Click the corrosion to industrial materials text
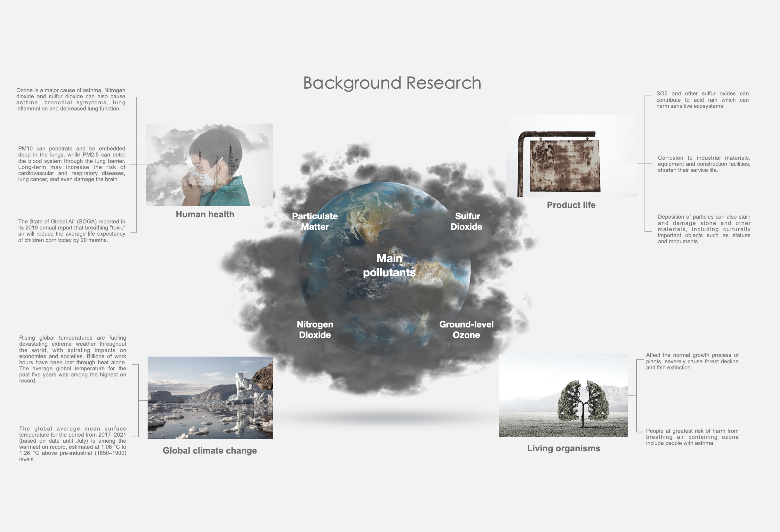Image resolution: width=780 pixels, height=532 pixels. [x=703, y=164]
